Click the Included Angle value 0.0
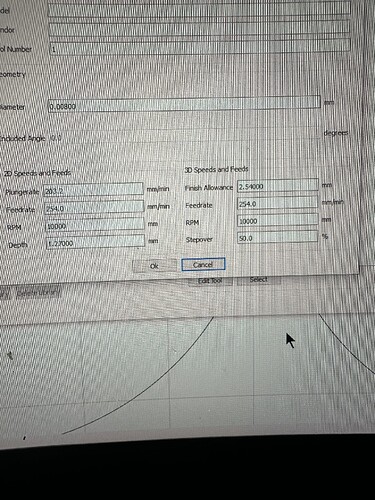The height and width of the screenshot is (500, 375). pyautogui.click(x=56, y=138)
